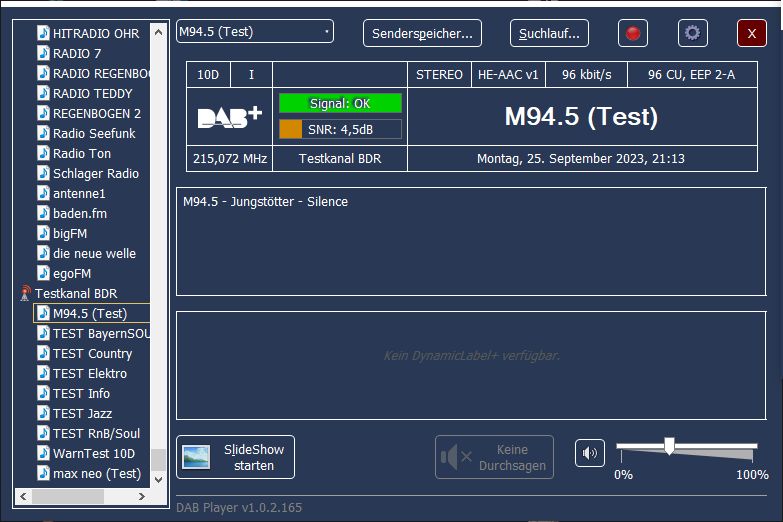Click the music note icon beside RADIO 7
Screen dimensions: 783x522
[x=43, y=53]
